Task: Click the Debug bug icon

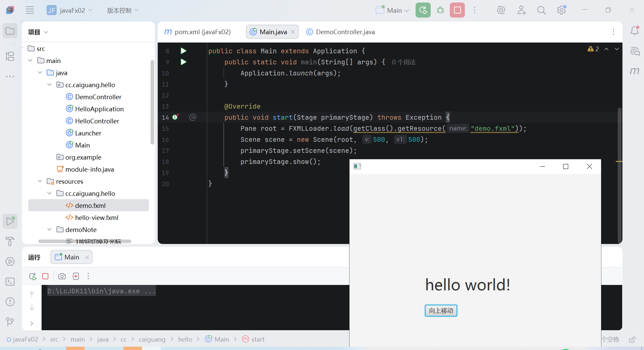Action: pos(440,10)
